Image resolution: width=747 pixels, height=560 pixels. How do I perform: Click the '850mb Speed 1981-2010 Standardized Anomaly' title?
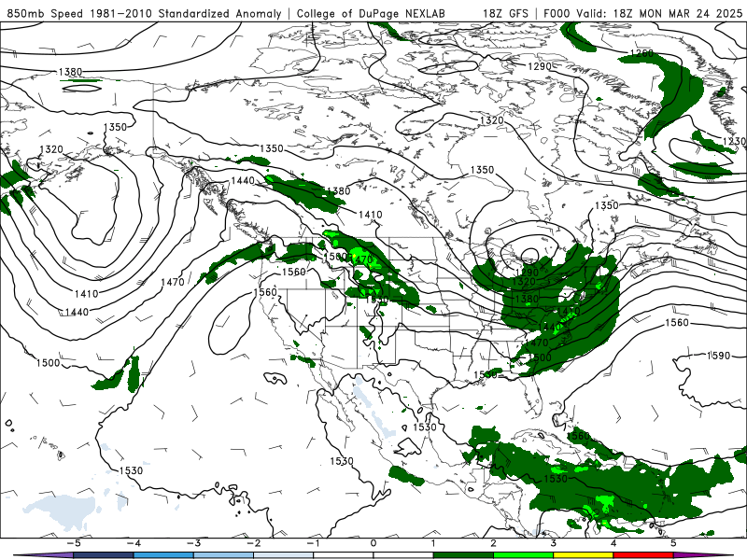[145, 14]
